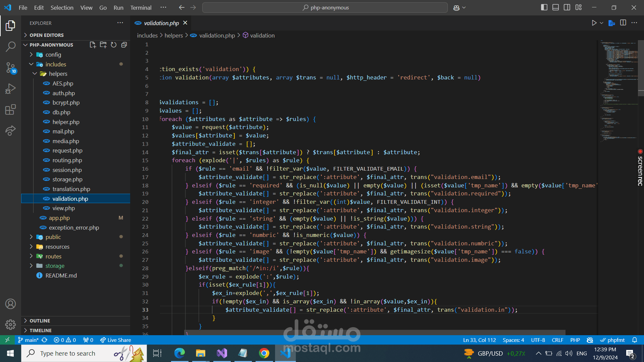Screen dimensions: 644x362
Task: Open the Terminal menu
Action: coord(141,7)
